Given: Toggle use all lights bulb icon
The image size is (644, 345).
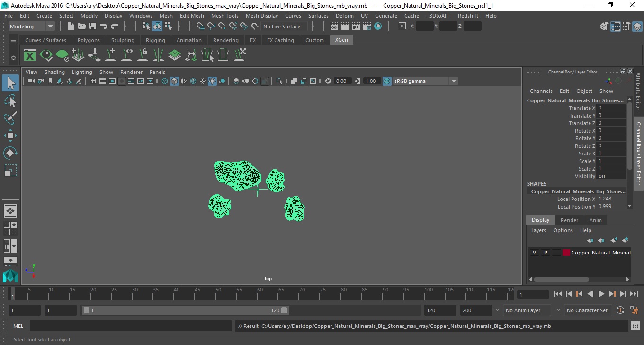Looking at the screenshot, I should (212, 81).
